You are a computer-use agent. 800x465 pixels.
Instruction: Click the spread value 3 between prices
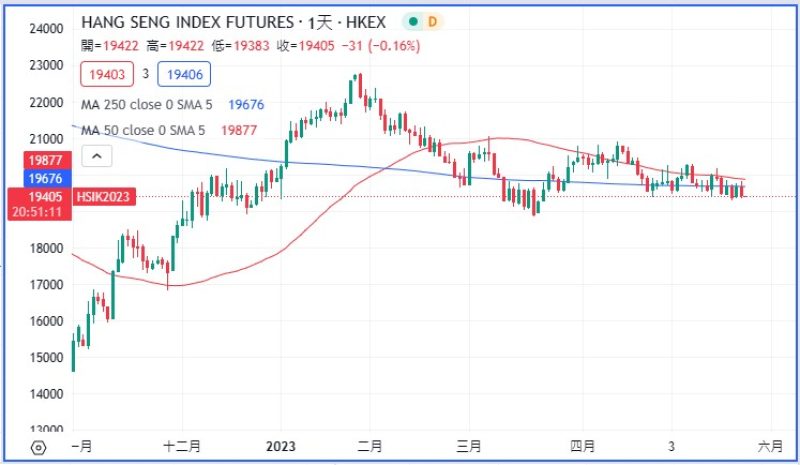144,74
